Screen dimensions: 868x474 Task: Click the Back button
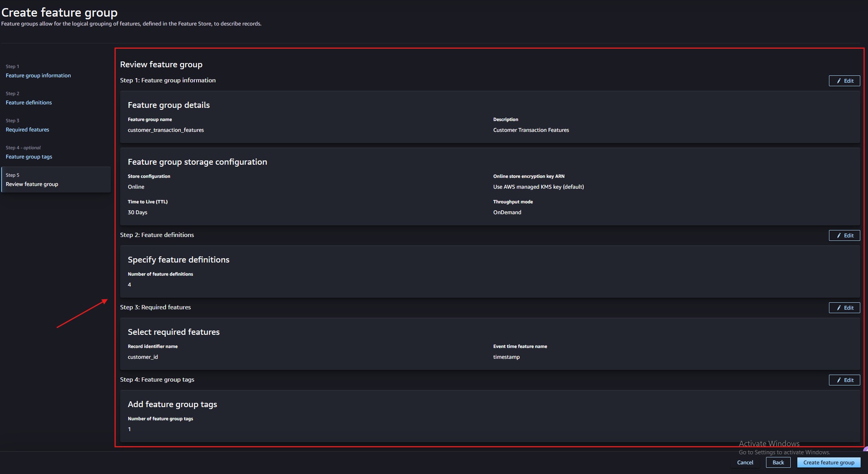pyautogui.click(x=778, y=462)
